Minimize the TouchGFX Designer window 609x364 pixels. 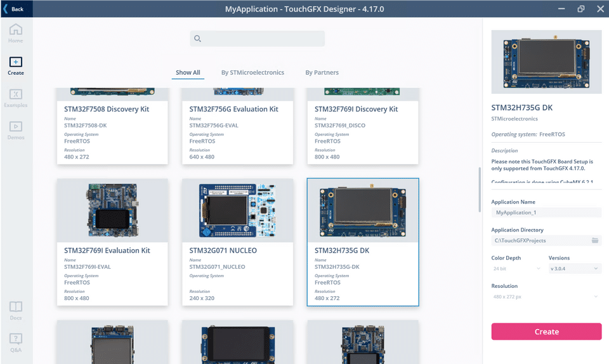pyautogui.click(x=561, y=8)
